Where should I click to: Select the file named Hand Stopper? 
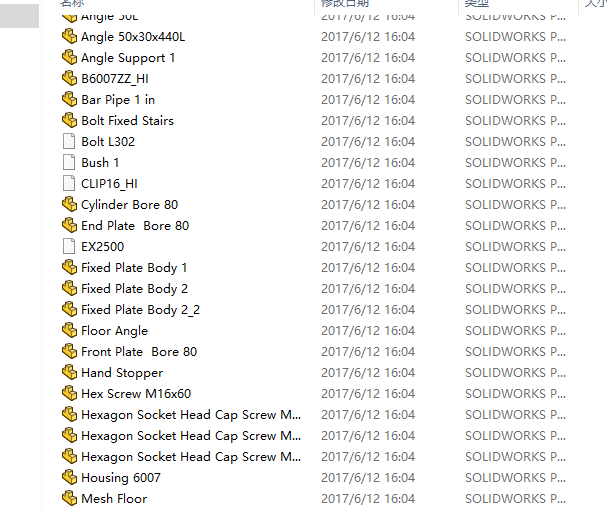pyautogui.click(x=122, y=373)
